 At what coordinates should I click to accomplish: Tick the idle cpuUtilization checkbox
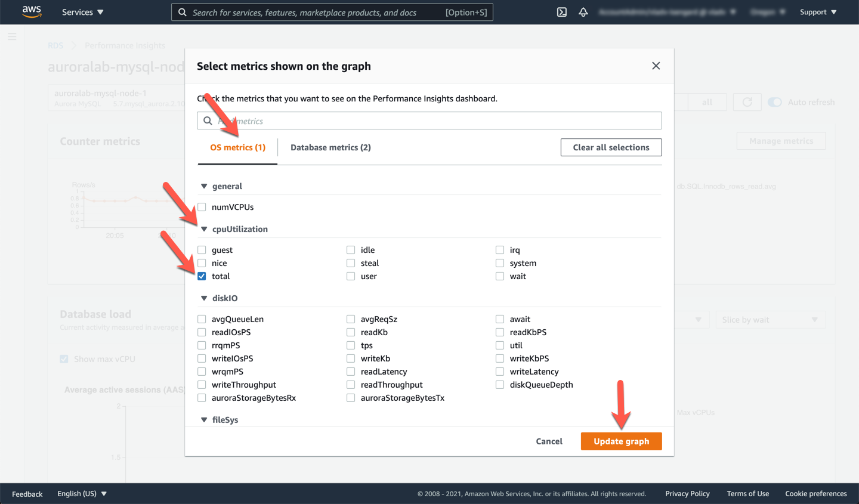(x=351, y=250)
